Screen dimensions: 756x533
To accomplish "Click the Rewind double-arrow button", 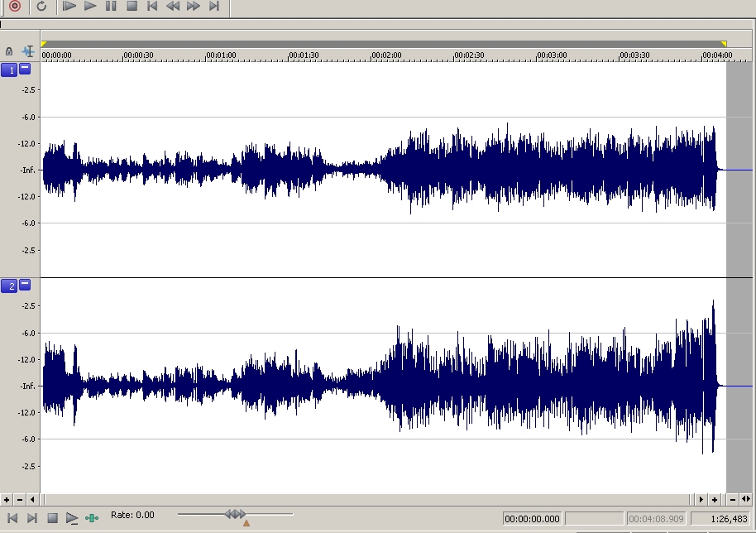I will click(x=173, y=6).
